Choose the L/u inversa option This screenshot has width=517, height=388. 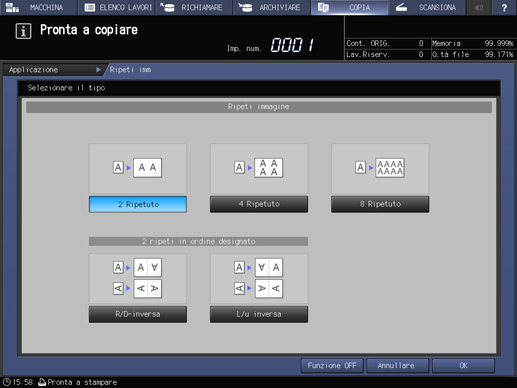(x=259, y=314)
